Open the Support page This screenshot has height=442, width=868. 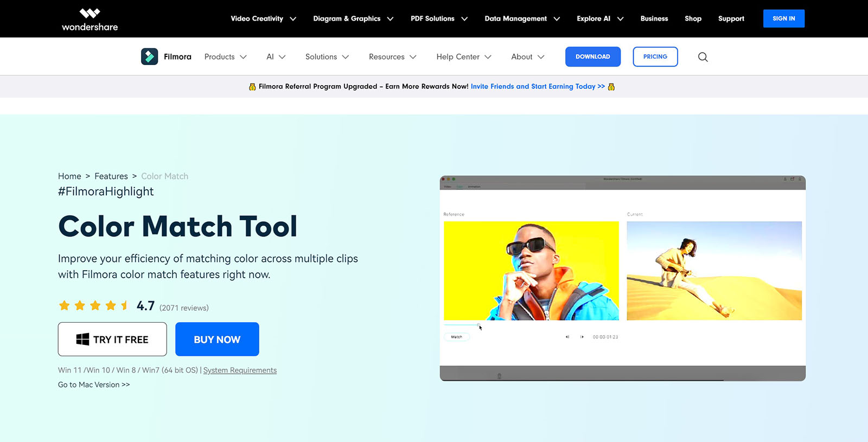click(731, 18)
